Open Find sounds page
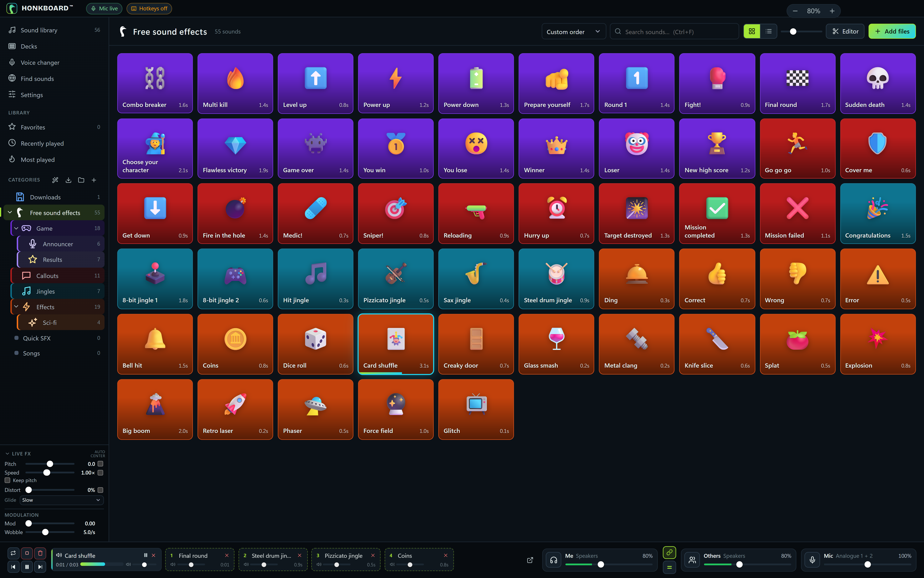Screen dimensions: 924x578 click(x=54, y=79)
